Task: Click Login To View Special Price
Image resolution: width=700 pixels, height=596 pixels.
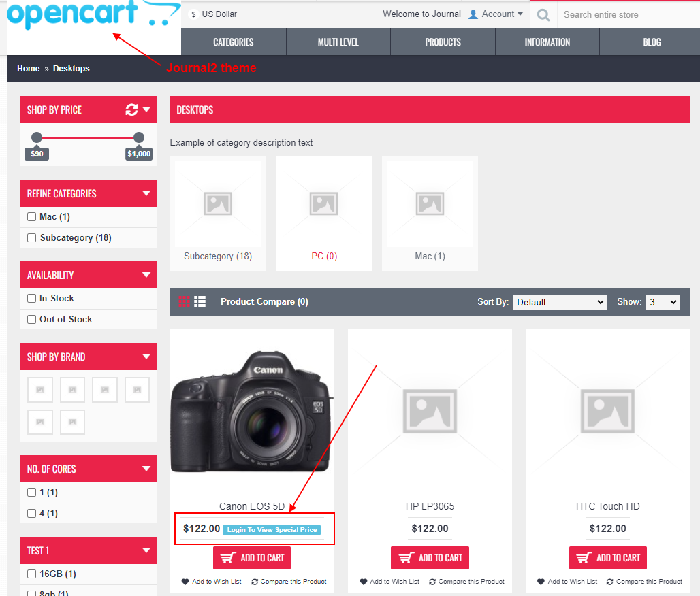Action: pyautogui.click(x=272, y=529)
